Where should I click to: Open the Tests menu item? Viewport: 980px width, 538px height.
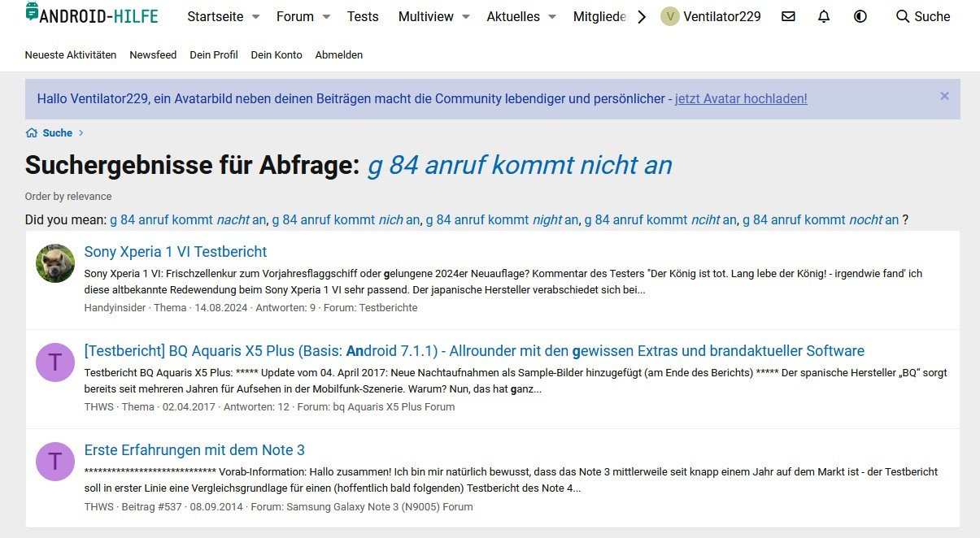pos(363,16)
